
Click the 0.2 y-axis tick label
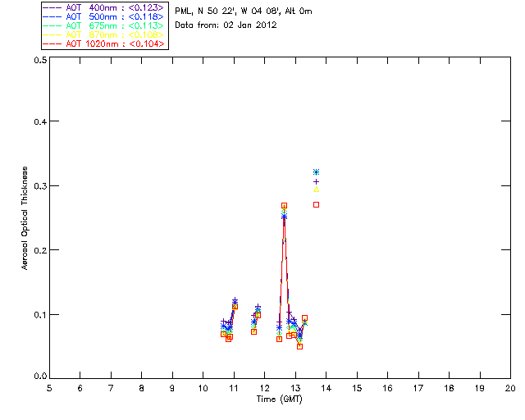40,250
